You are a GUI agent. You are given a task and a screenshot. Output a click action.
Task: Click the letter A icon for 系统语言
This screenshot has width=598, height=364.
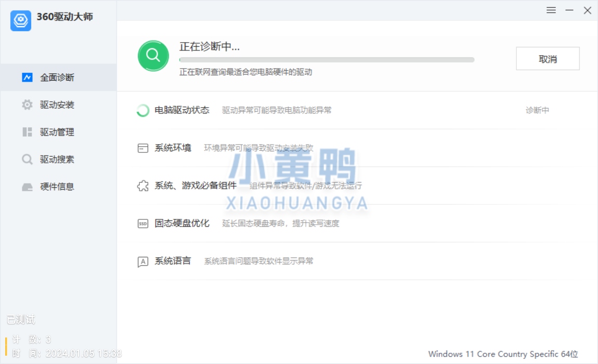[x=143, y=262]
